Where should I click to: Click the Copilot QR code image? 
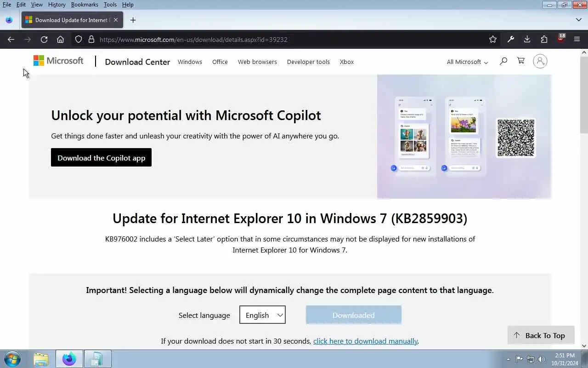(x=516, y=138)
